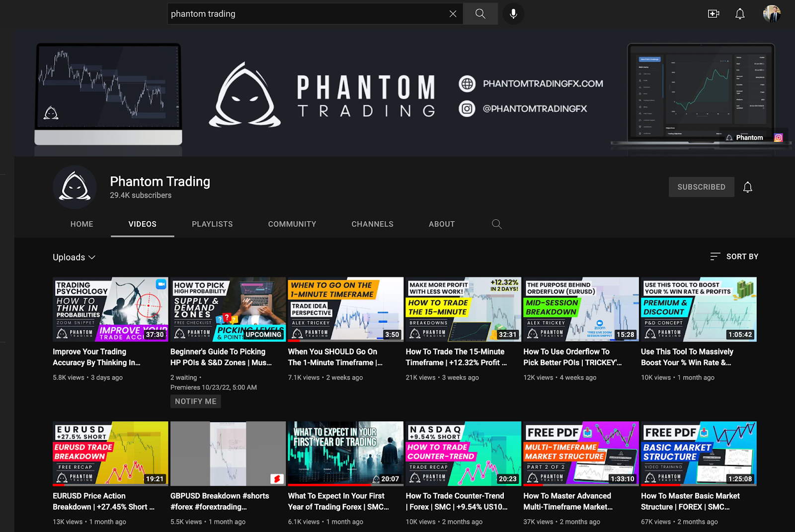Screen dimensions: 795x532
Task: Open the create video menu
Action: tap(714, 14)
